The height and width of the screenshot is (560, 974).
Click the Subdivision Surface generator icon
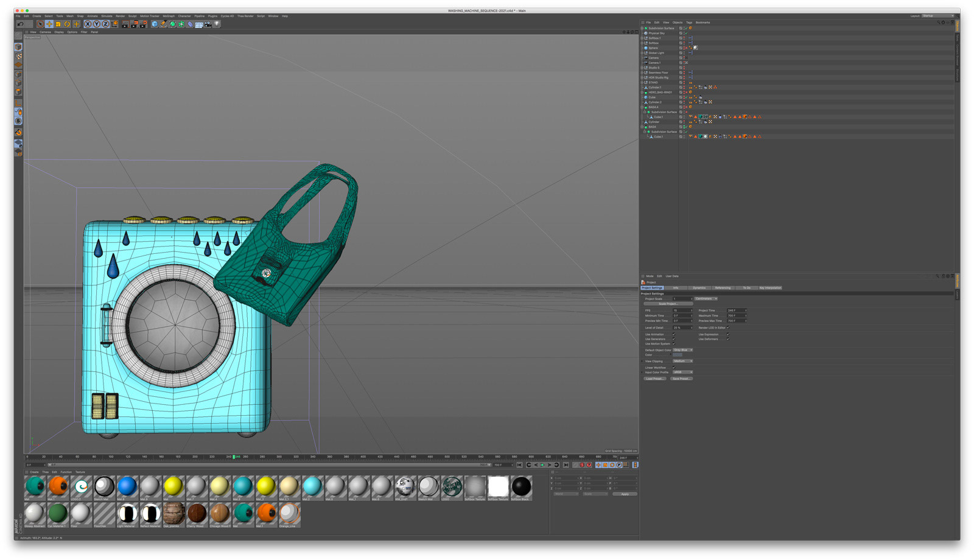coord(172,24)
